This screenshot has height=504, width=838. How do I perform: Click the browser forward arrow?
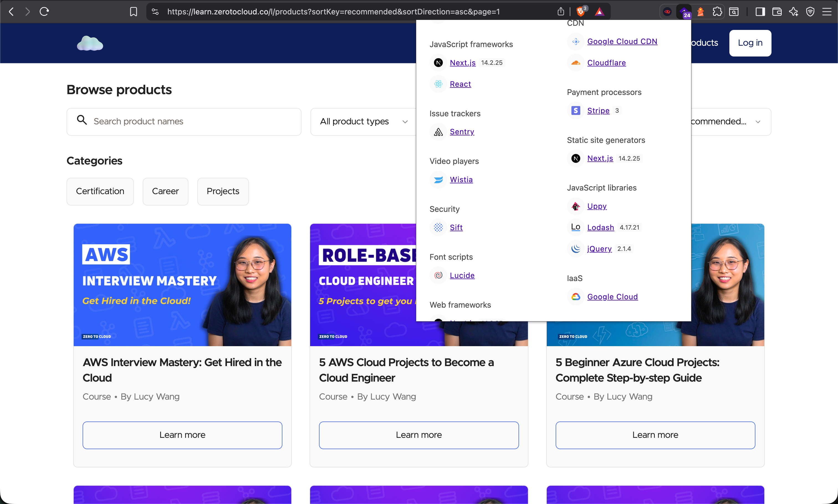point(27,12)
